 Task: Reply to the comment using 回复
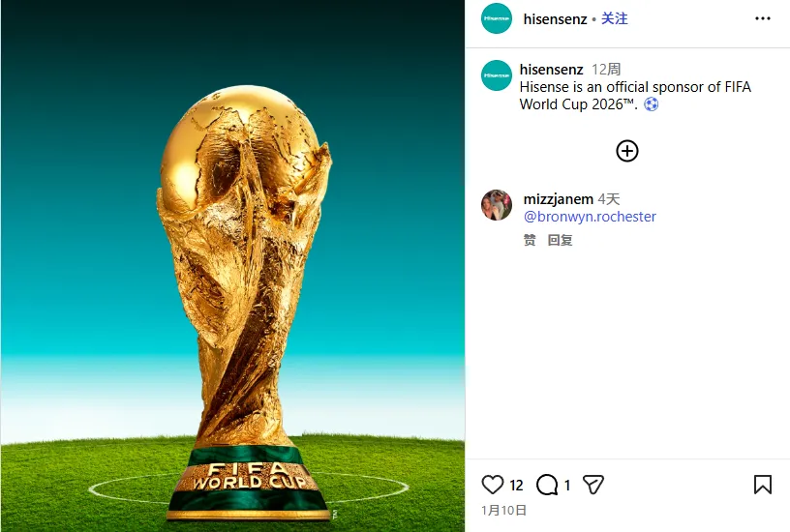[561, 240]
